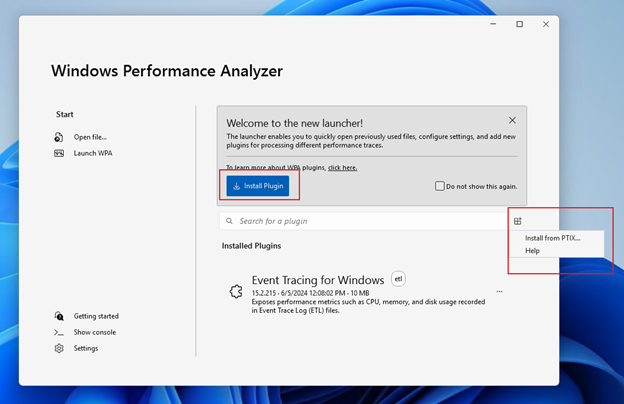This screenshot has width=624, height=404.
Task: Click the Event Tracing plugin puzzle icon
Action: pos(236,291)
